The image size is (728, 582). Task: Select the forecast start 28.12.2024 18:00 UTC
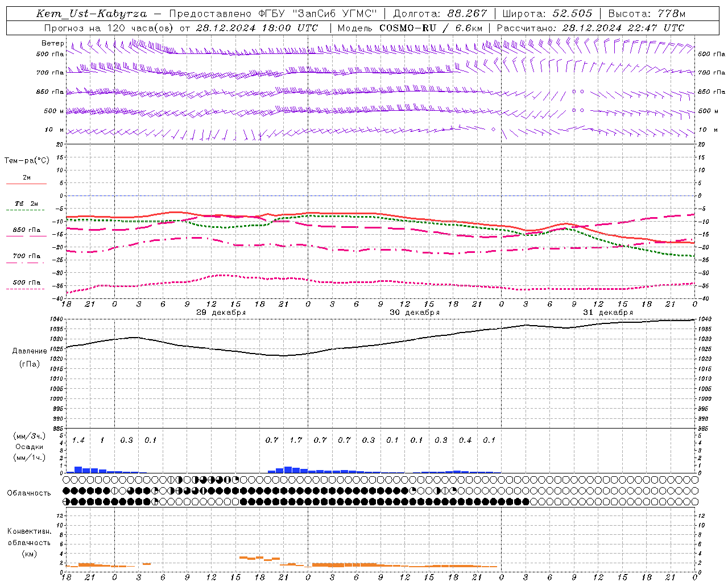[257, 28]
